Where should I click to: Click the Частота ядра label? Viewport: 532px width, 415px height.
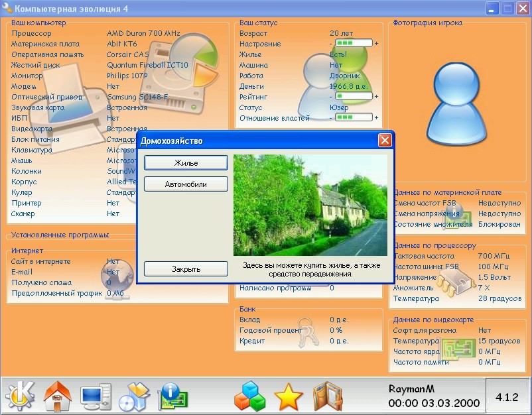click(x=417, y=351)
